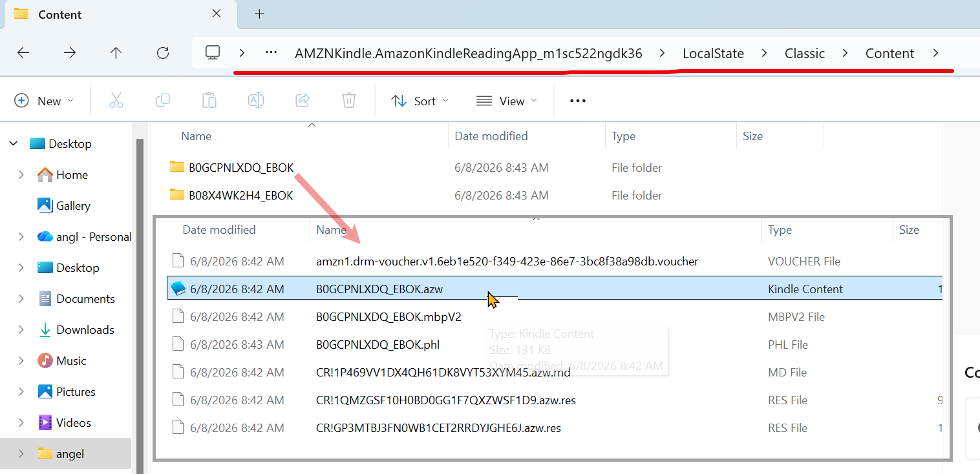Click LocalState in the address breadcrumb

(713, 54)
